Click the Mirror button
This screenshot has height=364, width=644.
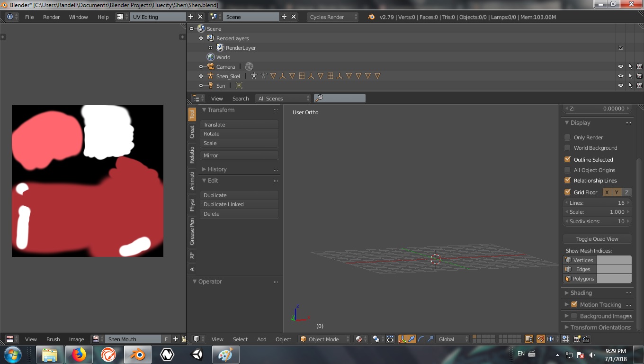click(240, 155)
